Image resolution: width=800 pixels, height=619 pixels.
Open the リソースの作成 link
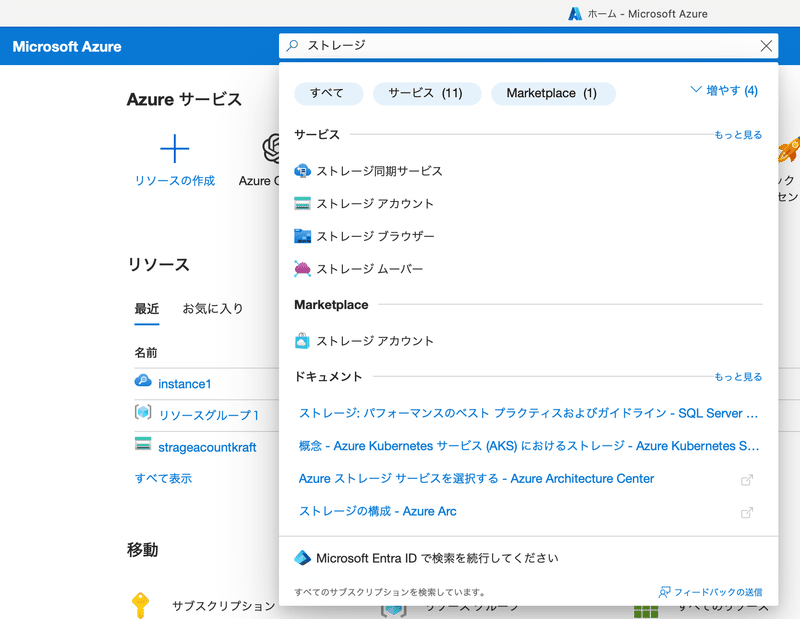[x=174, y=181]
